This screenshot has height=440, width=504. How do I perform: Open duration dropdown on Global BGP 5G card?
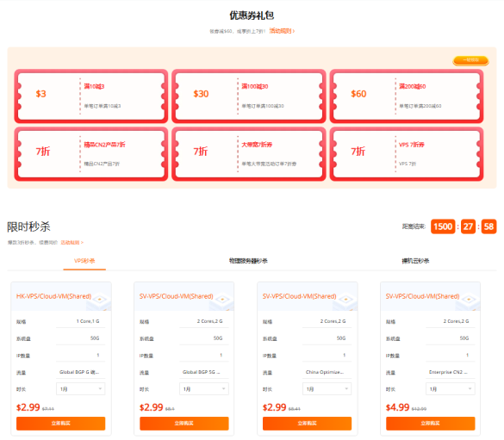(204, 389)
